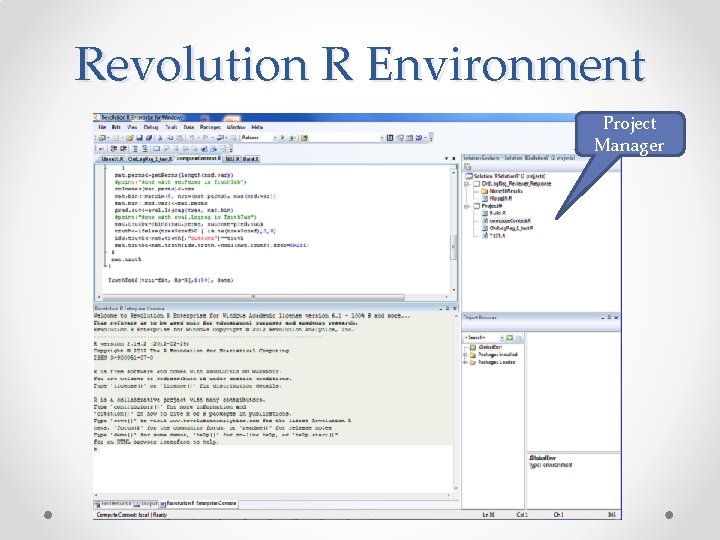The width and height of the screenshot is (720, 540).
Task: Click the editor vertical scrollbar down arrow
Action: 455,290
